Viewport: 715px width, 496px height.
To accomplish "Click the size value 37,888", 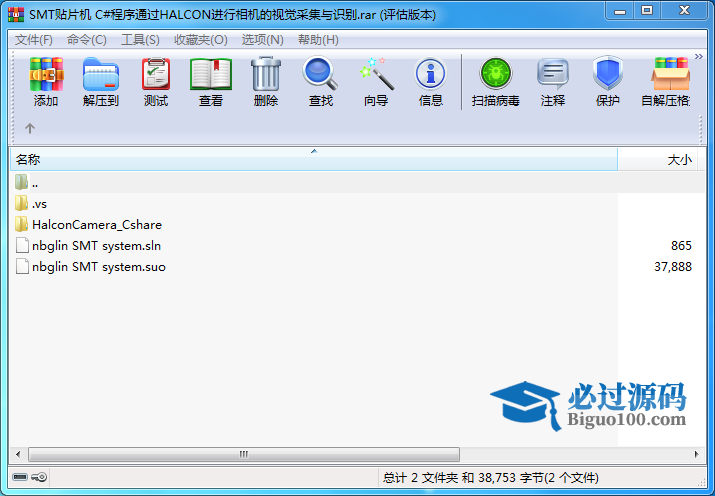I will 673,267.
